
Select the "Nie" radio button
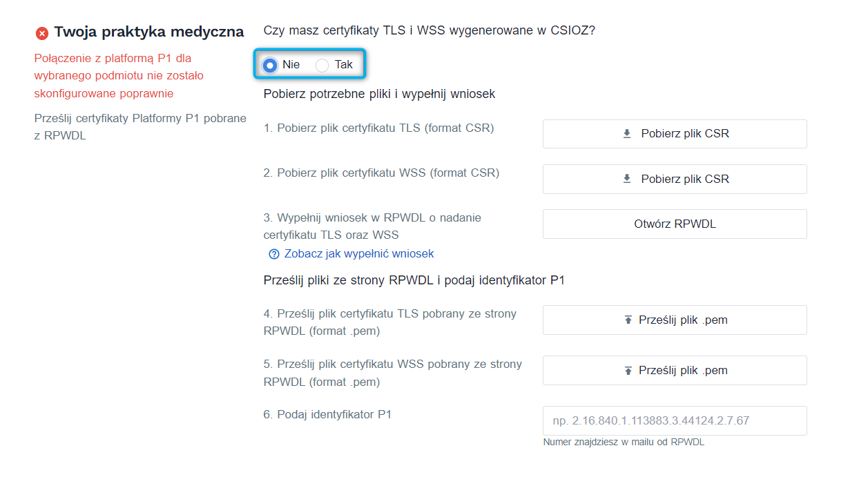pos(271,64)
